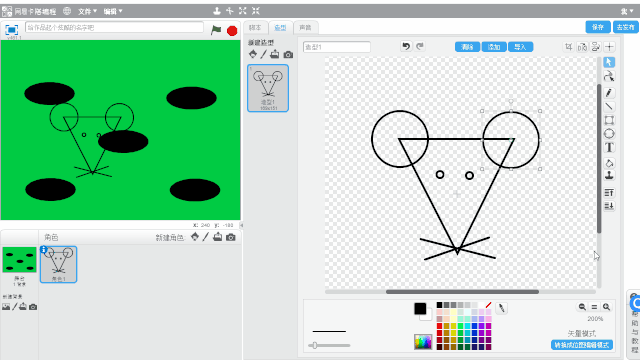Click the 清除 button
Viewport: 640px width, 360px height.
pos(467,47)
